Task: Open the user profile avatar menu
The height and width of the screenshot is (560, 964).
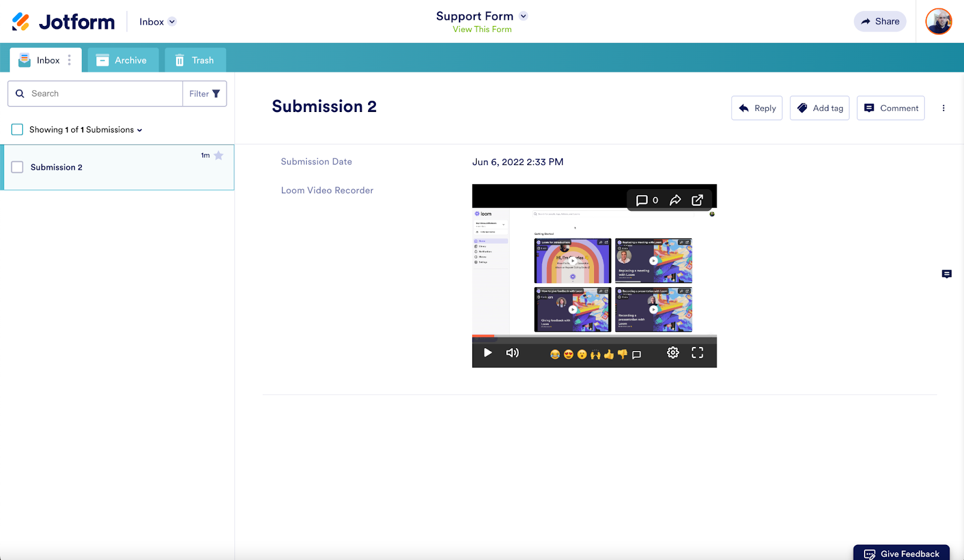Action: (939, 22)
